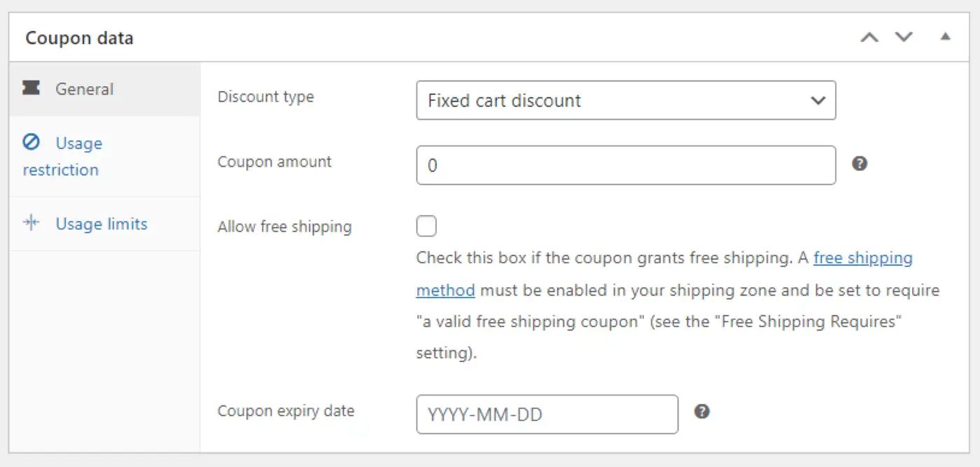Image resolution: width=980 pixels, height=467 pixels.
Task: Follow the free shipping method link
Action: point(862,258)
